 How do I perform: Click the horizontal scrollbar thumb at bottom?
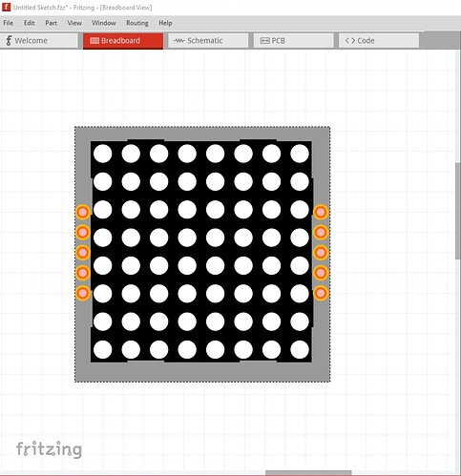pyautogui.click(x=308, y=473)
